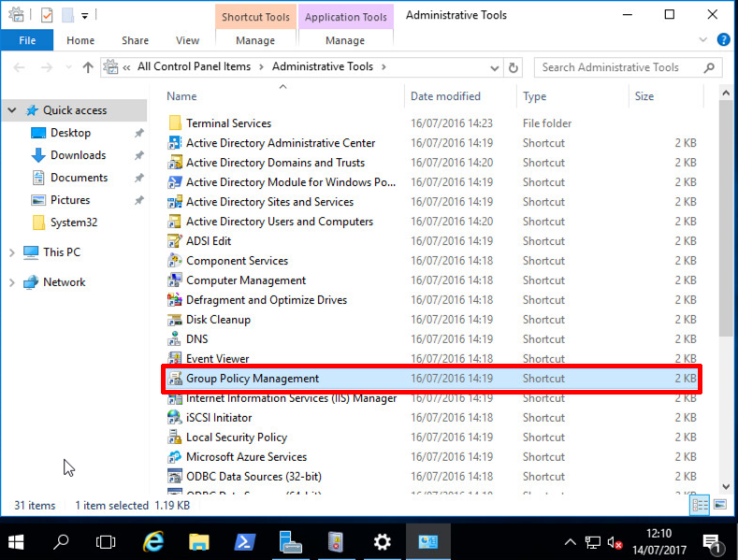Sort by the Name column header
The width and height of the screenshot is (738, 560).
[181, 96]
